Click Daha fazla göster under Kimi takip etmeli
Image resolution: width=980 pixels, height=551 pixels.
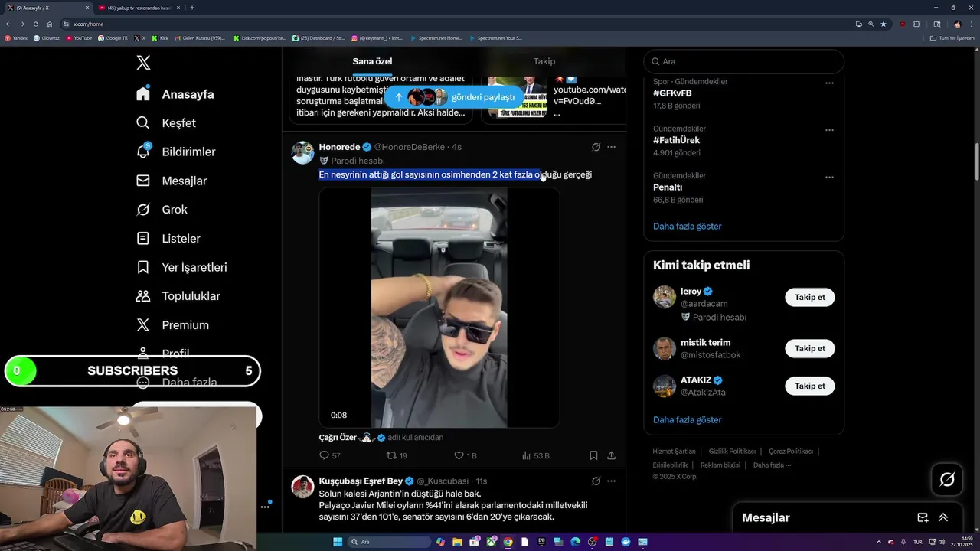(687, 420)
